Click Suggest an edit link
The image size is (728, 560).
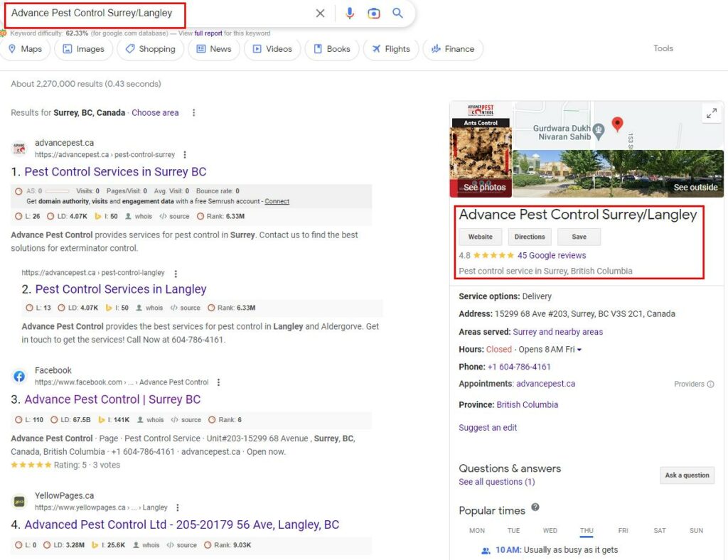(488, 428)
